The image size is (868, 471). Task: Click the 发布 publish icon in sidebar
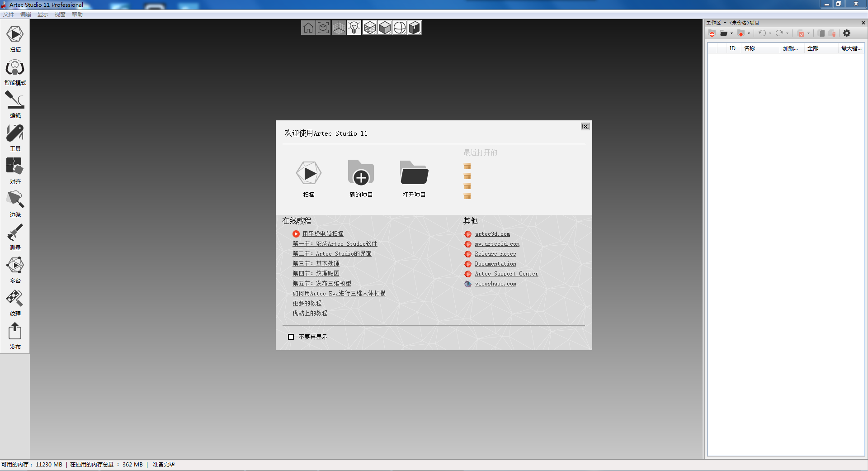pyautogui.click(x=15, y=332)
